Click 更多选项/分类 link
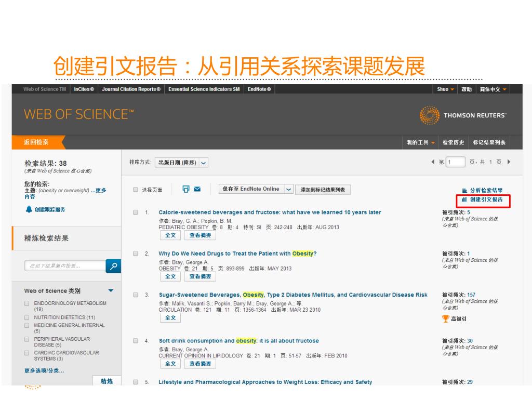 point(44,371)
